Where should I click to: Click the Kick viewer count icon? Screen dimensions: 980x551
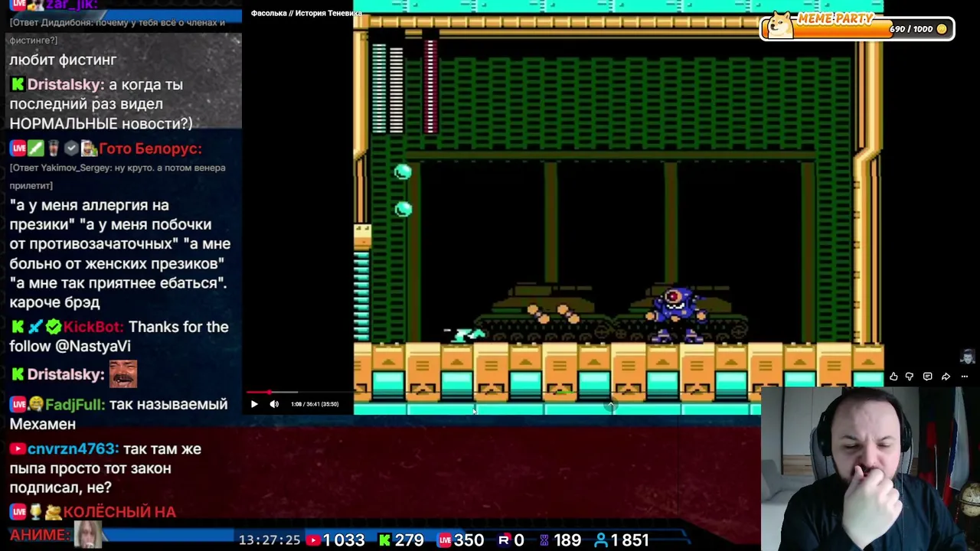click(384, 540)
